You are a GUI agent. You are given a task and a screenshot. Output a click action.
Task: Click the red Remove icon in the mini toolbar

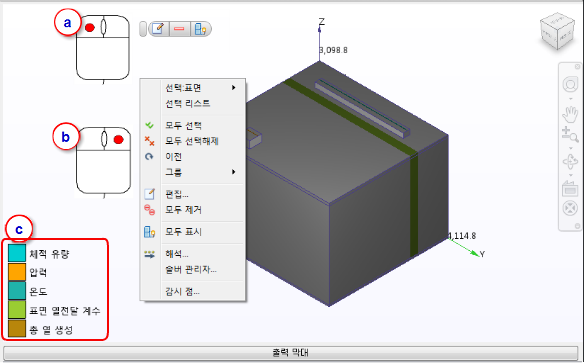click(180, 29)
